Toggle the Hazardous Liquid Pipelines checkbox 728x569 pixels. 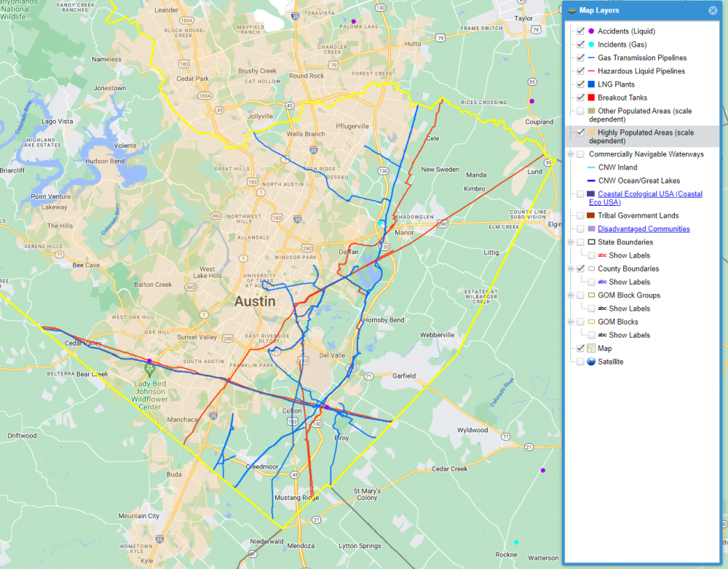[x=580, y=71]
